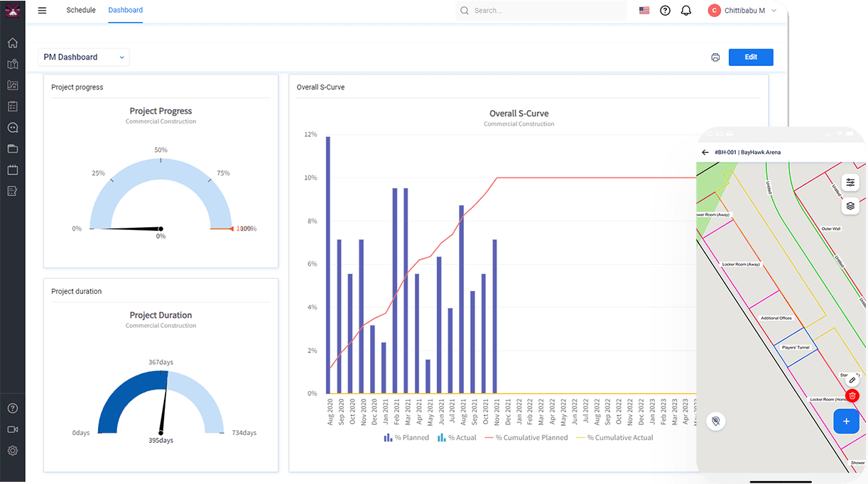Click Additional Offices label on map
Image resolution: width=868 pixels, height=484 pixels.
(x=776, y=318)
